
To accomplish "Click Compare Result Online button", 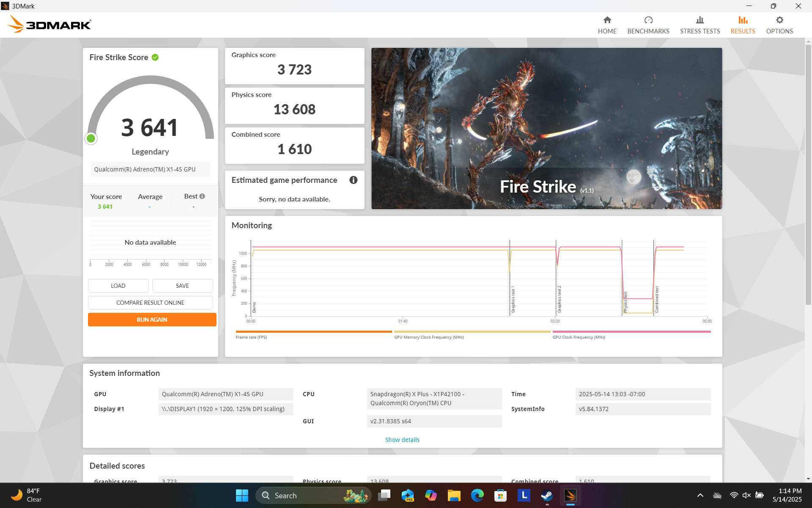I will [150, 303].
